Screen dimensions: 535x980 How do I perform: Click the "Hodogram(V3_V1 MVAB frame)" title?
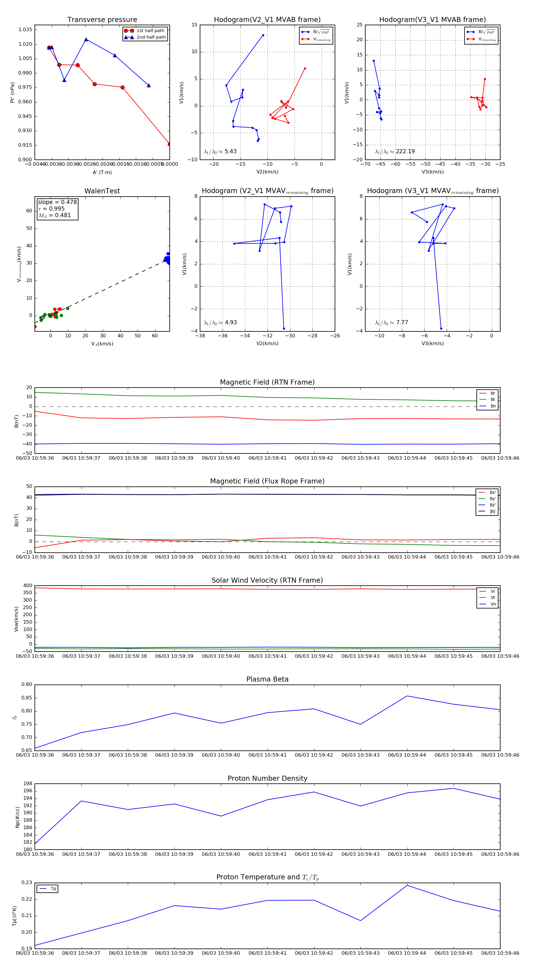(432, 20)
